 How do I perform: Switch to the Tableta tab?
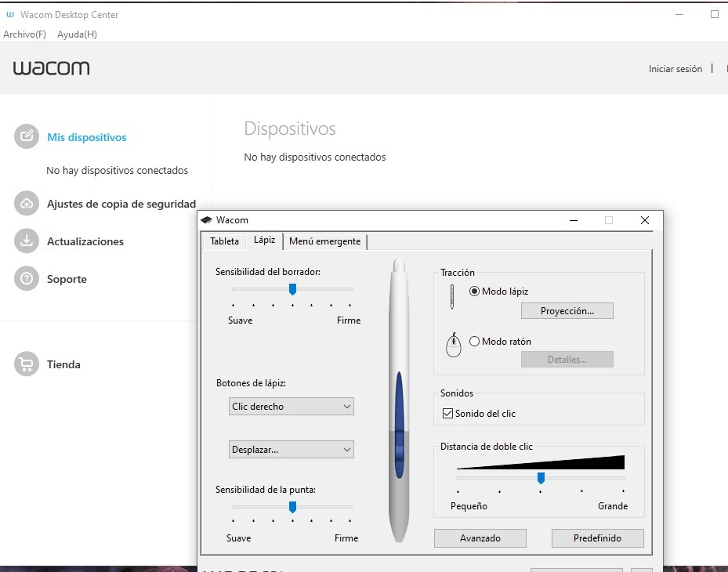click(x=224, y=241)
